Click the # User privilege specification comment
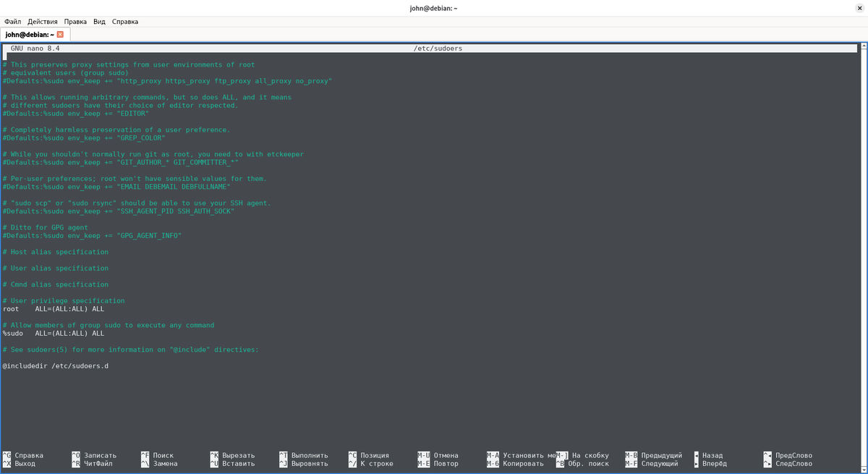The width and height of the screenshot is (868, 474). click(64, 301)
